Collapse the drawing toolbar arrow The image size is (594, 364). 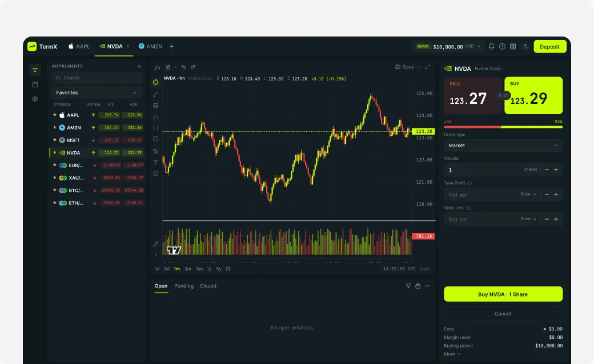click(156, 255)
